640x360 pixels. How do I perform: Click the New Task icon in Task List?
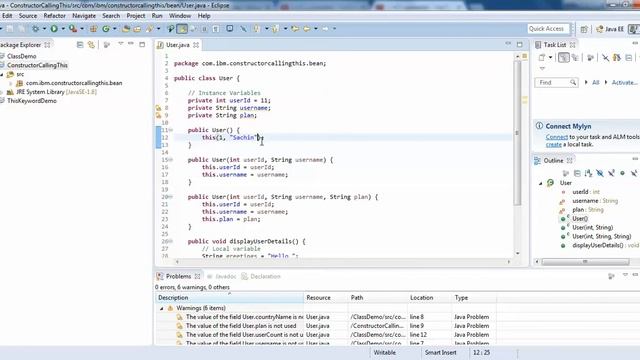coord(542,58)
